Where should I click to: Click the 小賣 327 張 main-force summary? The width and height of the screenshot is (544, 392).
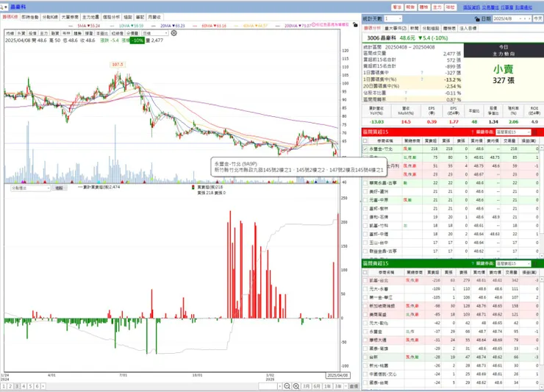[x=504, y=74]
